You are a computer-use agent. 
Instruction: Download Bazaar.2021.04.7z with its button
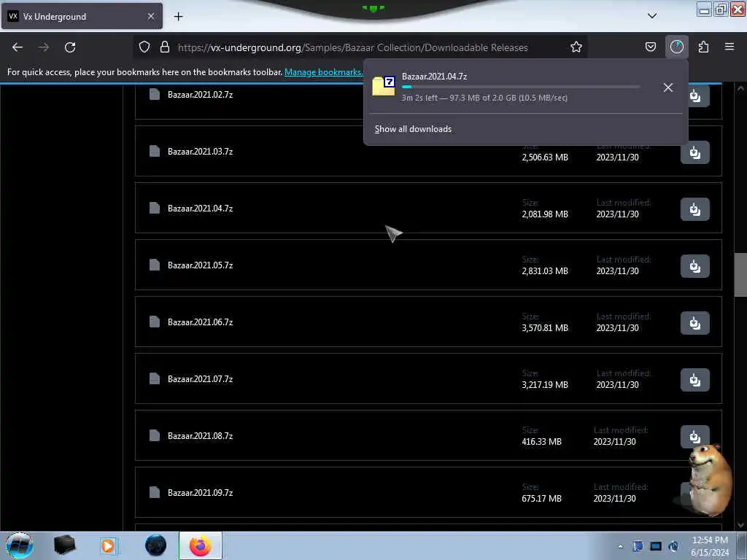[695, 209]
